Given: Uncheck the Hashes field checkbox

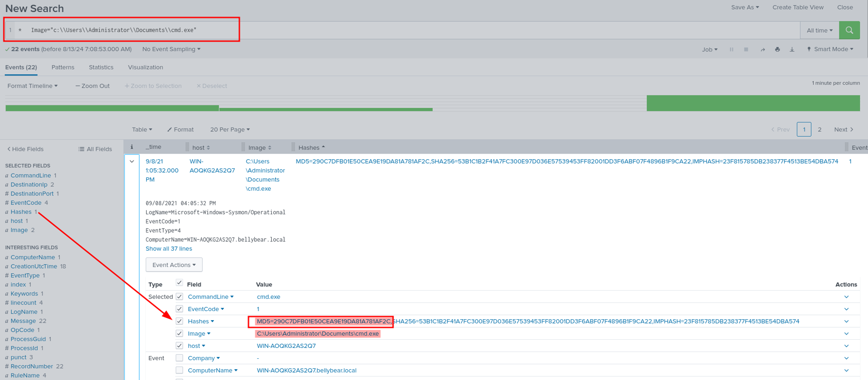Looking at the screenshot, I should (x=179, y=321).
